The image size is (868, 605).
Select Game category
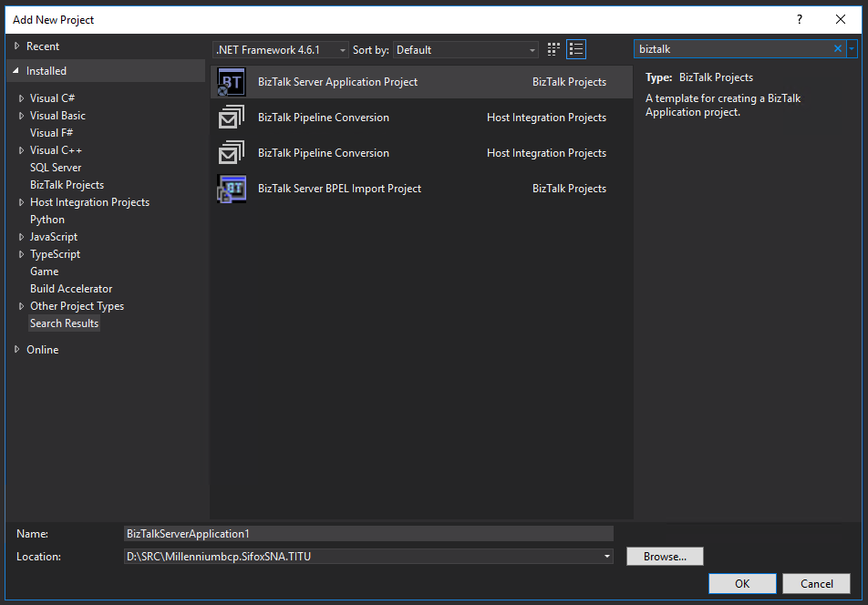click(45, 272)
